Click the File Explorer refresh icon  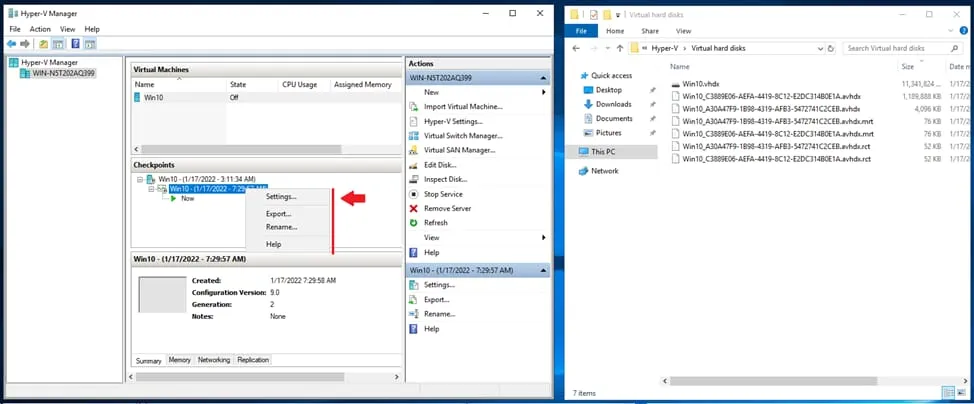[828, 48]
